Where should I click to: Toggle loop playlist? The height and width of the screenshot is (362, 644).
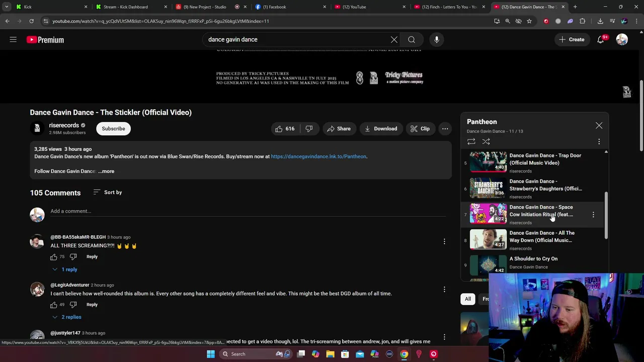471,142
